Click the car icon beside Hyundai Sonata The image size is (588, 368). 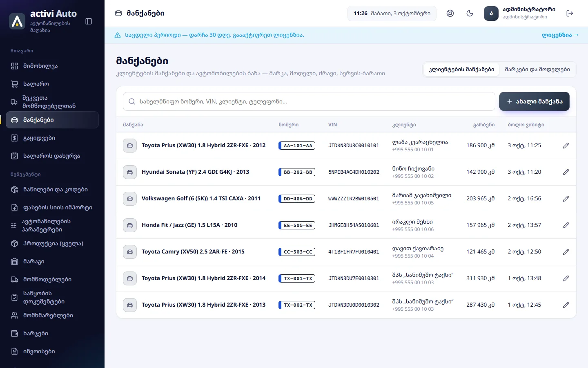130,172
